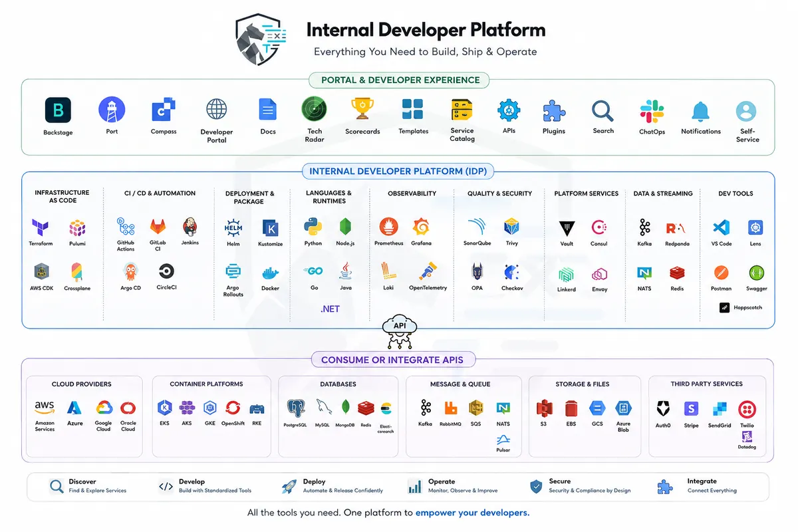This screenshot has height=532, width=798.
Task: Click the Terraform icon
Action: click(x=41, y=227)
